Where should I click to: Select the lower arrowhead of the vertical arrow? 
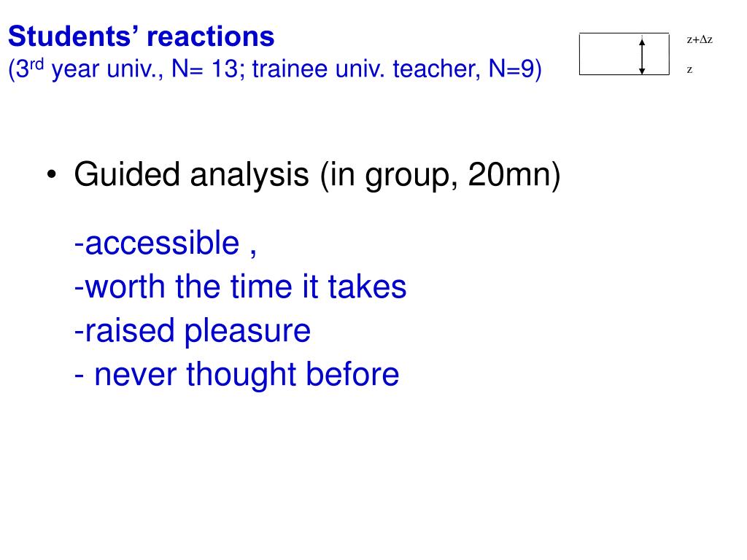tap(642, 71)
